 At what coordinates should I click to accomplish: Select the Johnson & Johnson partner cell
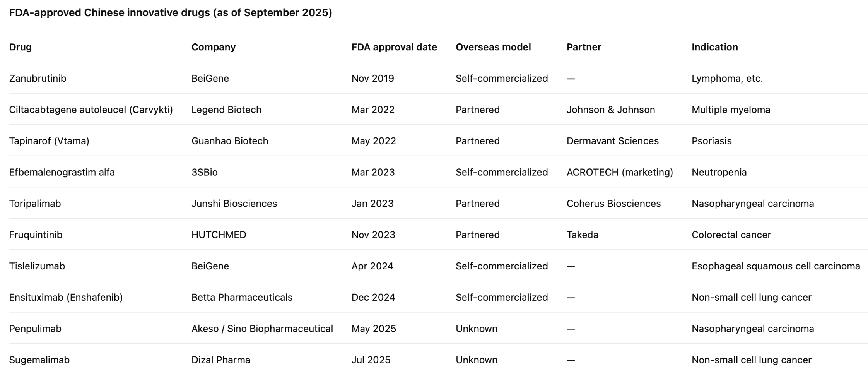coord(610,110)
